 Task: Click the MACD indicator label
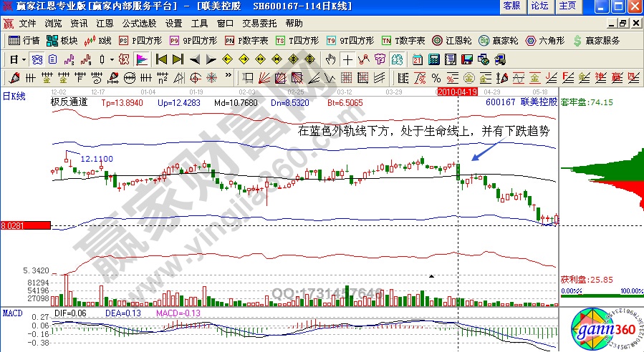pyautogui.click(x=12, y=313)
